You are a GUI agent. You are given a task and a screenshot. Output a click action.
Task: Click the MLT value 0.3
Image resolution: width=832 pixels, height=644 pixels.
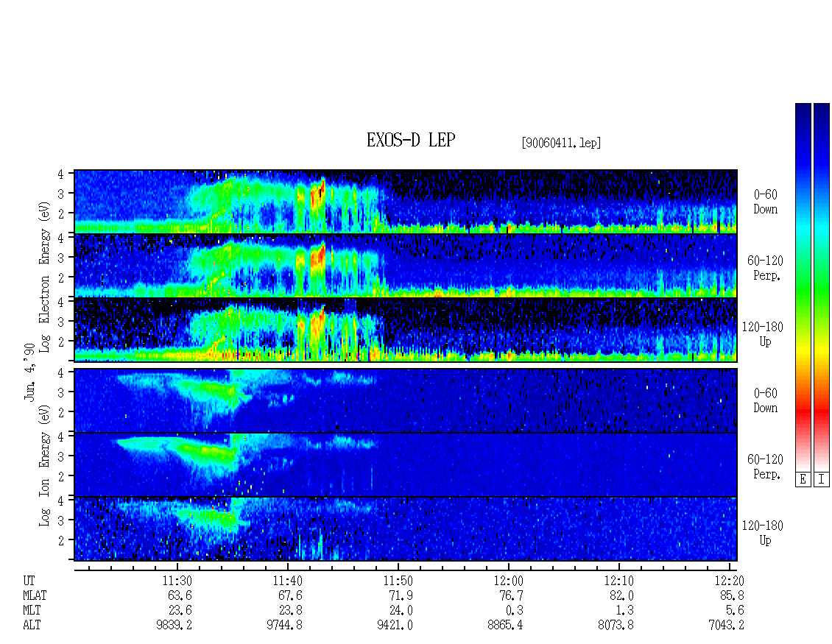tap(514, 611)
